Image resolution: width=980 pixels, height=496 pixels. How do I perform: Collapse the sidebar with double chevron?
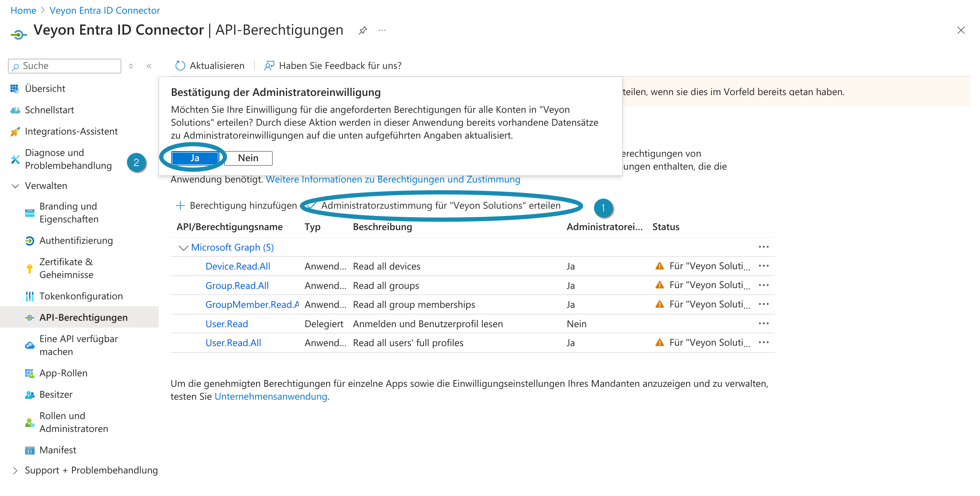click(149, 66)
